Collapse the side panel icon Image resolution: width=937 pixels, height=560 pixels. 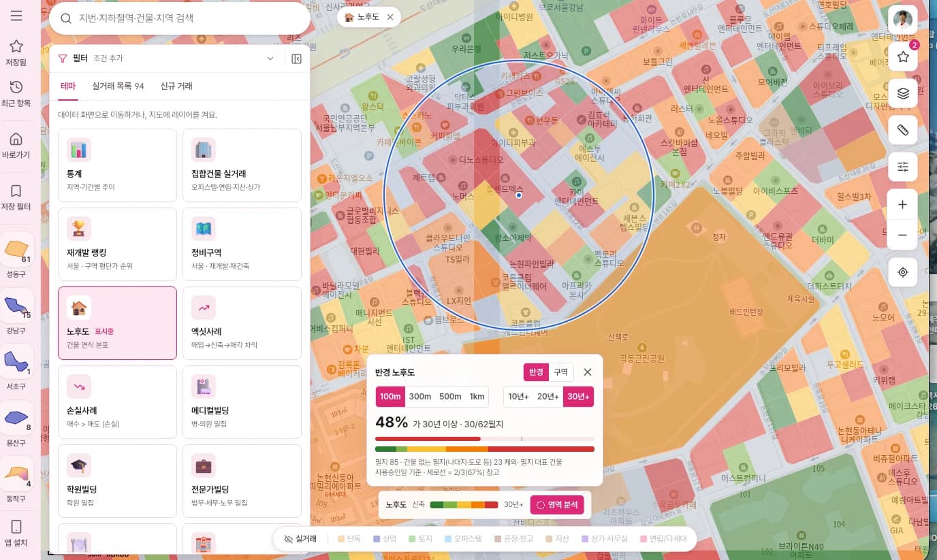(x=296, y=59)
